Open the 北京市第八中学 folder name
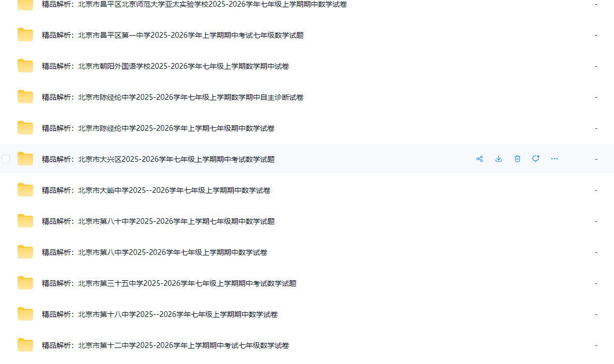 pyautogui.click(x=154, y=252)
